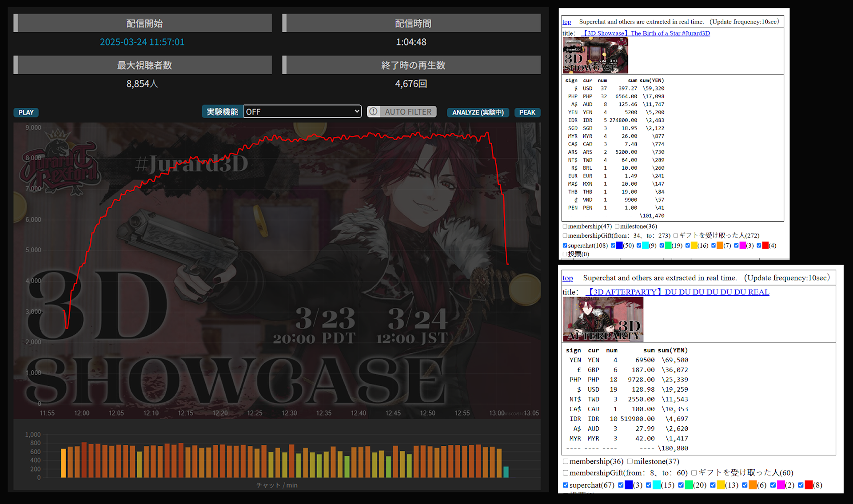Click the orange superchat swatch labeled (7)

tap(720, 246)
